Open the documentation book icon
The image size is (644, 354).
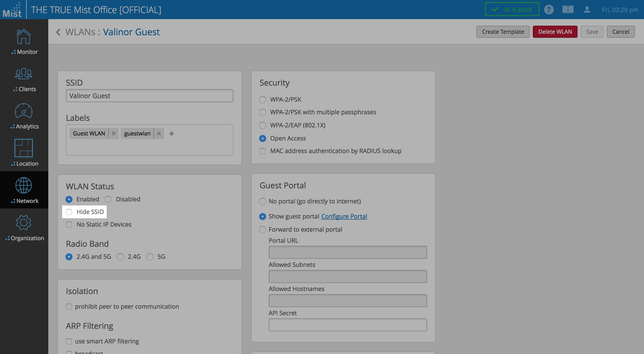click(568, 10)
